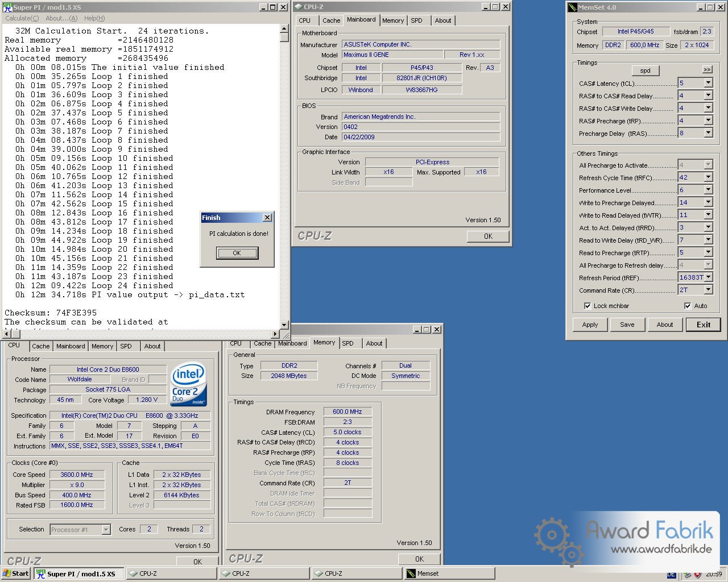
Task: Click the Maximus II GENE model field
Action: pyautogui.click(x=393, y=55)
